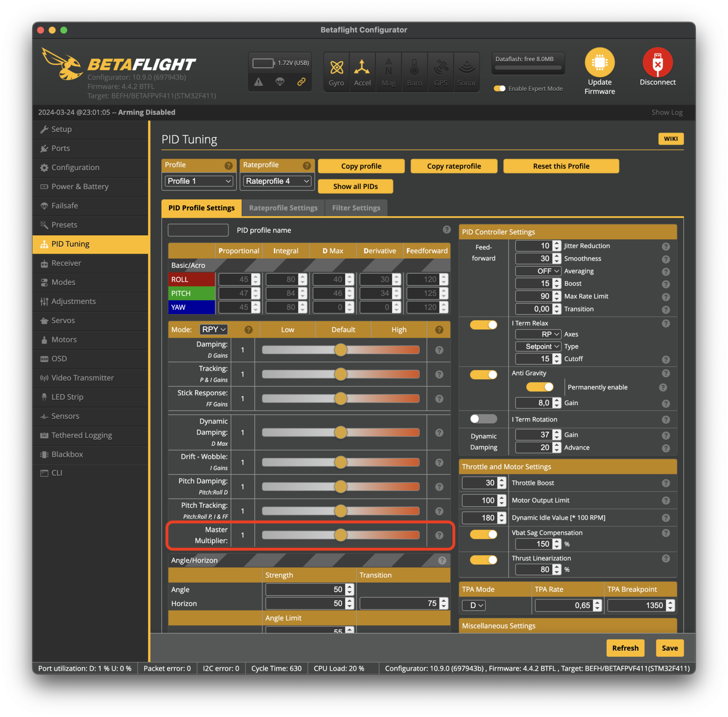
Task: Click help icon for Throttle Boost
Action: (x=666, y=483)
